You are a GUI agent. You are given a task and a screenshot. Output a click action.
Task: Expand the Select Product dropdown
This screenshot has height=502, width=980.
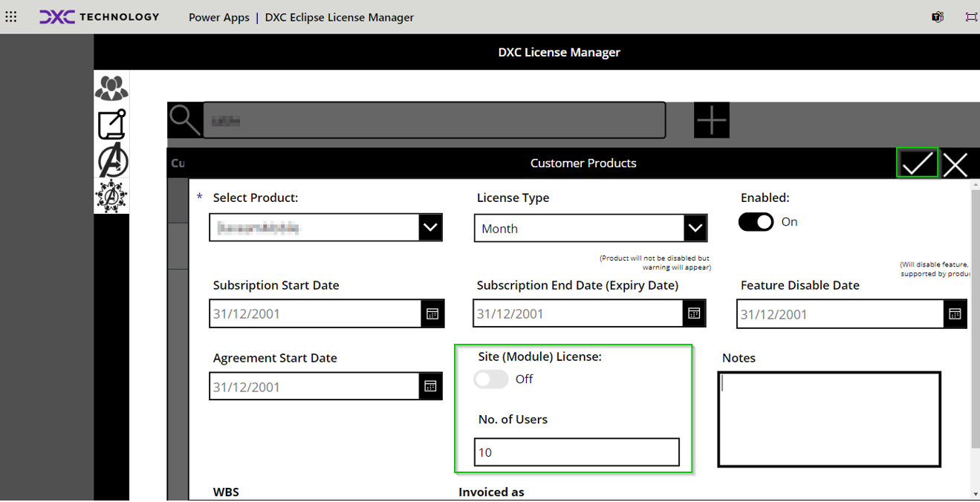(430, 228)
